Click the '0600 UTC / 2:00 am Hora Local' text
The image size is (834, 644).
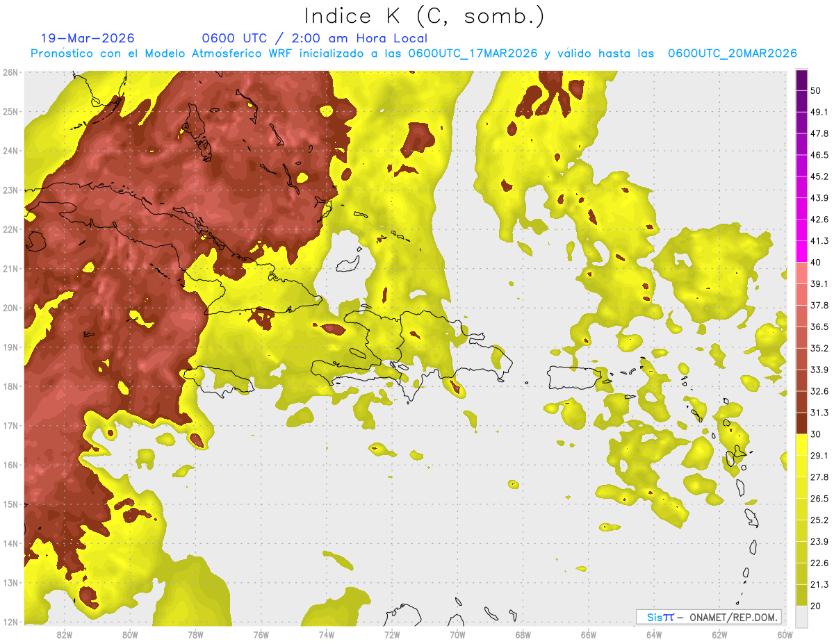pyautogui.click(x=314, y=38)
